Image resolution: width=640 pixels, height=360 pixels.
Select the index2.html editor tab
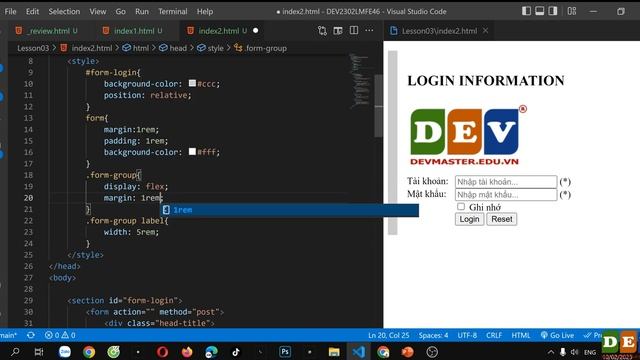pyautogui.click(x=222, y=31)
